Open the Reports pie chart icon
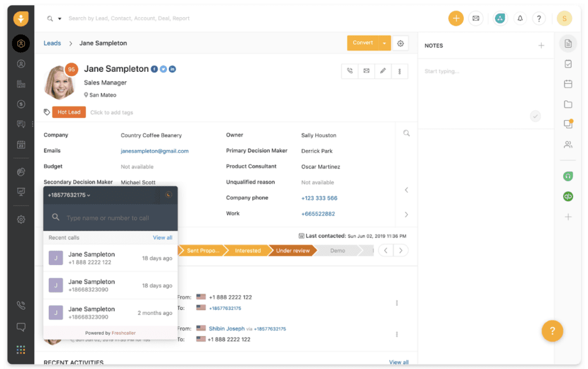This screenshot has height=369, width=588. [x=21, y=171]
